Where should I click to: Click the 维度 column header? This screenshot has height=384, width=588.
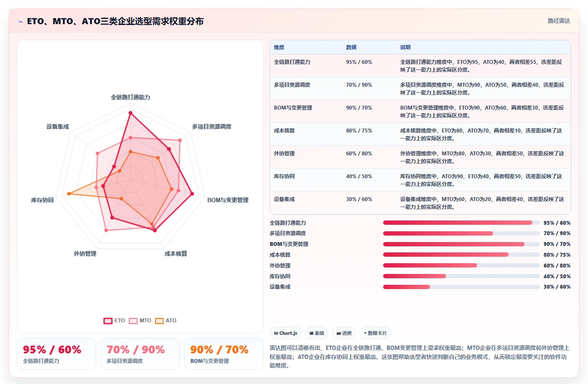click(279, 47)
